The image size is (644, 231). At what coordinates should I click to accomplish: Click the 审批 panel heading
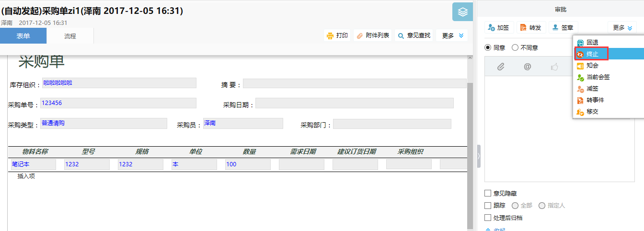pos(561,10)
